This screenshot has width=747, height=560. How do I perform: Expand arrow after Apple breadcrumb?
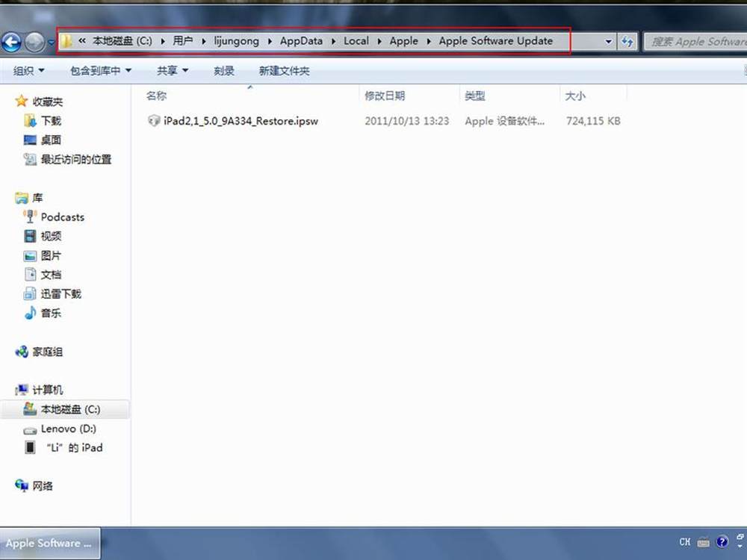[x=428, y=41]
